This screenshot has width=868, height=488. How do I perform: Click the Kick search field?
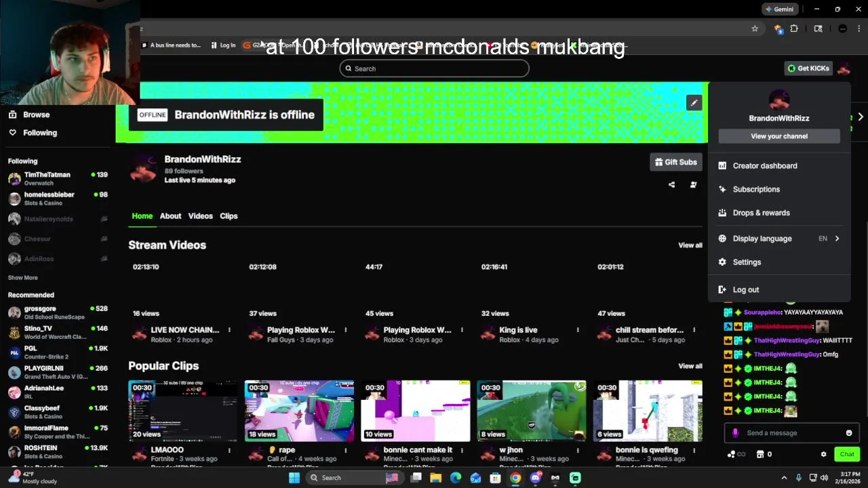click(434, 68)
